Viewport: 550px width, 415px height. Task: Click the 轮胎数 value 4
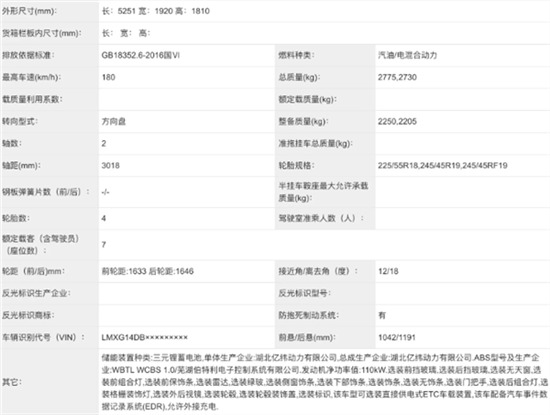tap(104, 218)
